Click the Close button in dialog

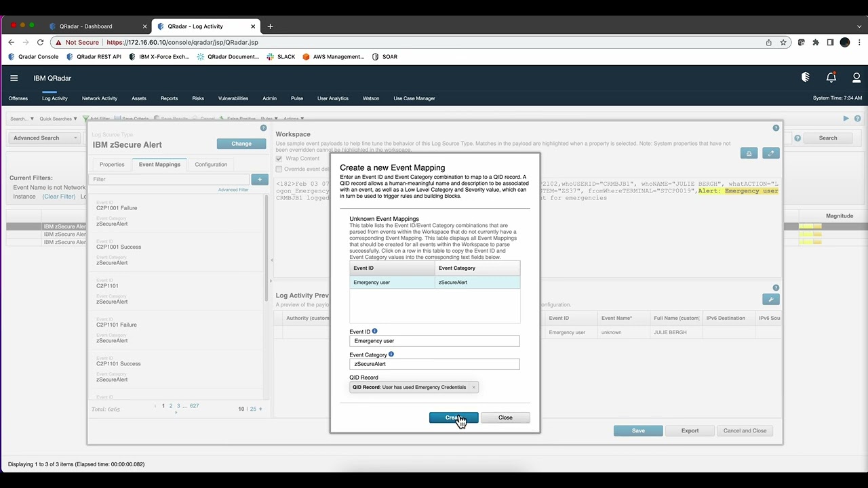505,418
